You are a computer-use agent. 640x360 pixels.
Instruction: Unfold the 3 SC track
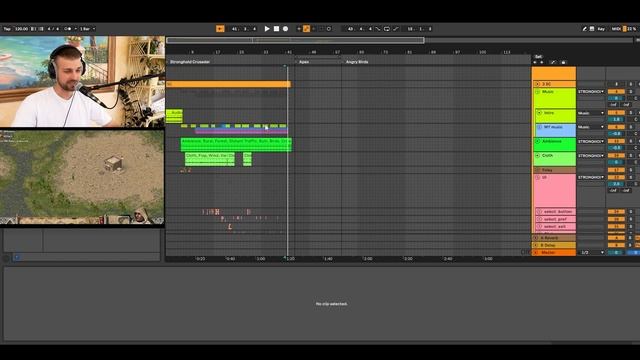pos(537,84)
